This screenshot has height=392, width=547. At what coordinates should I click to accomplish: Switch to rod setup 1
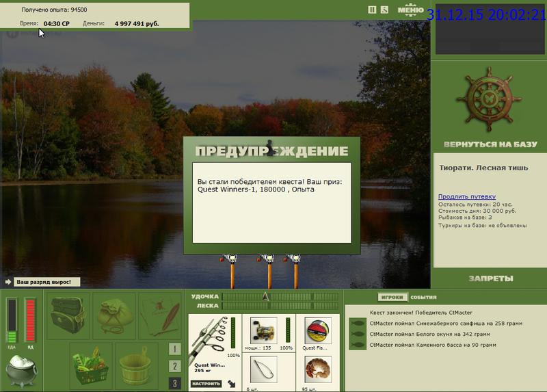175,349
